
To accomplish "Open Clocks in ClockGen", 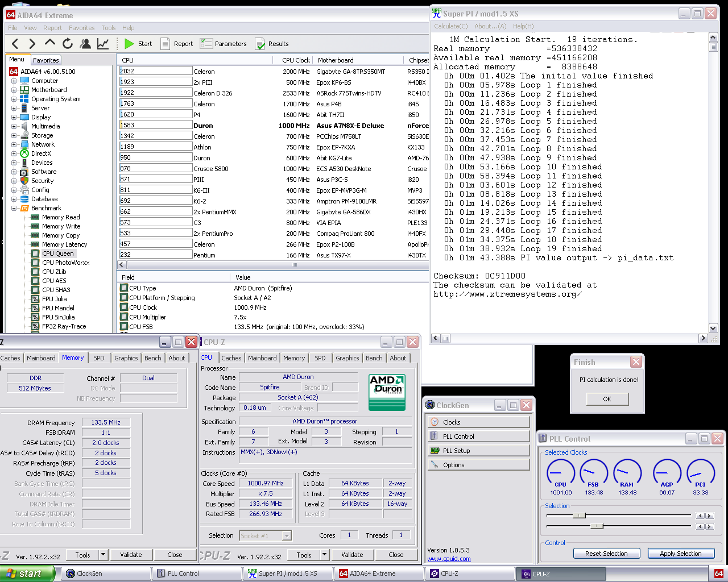I will [x=478, y=422].
